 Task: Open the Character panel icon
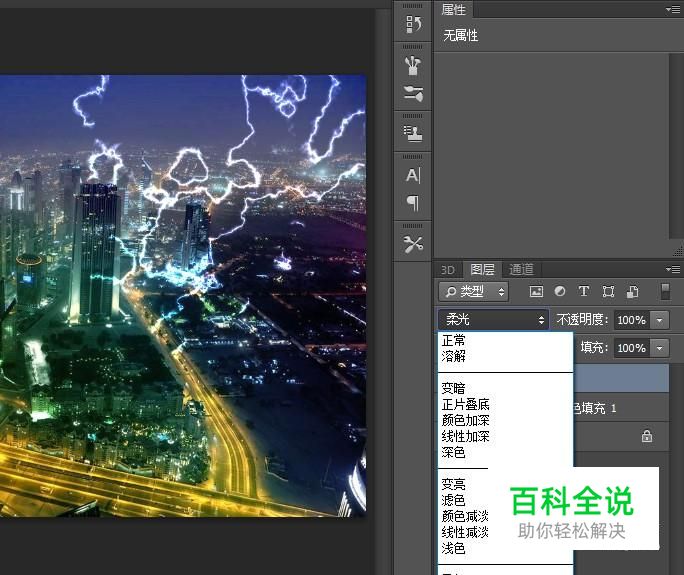[413, 175]
